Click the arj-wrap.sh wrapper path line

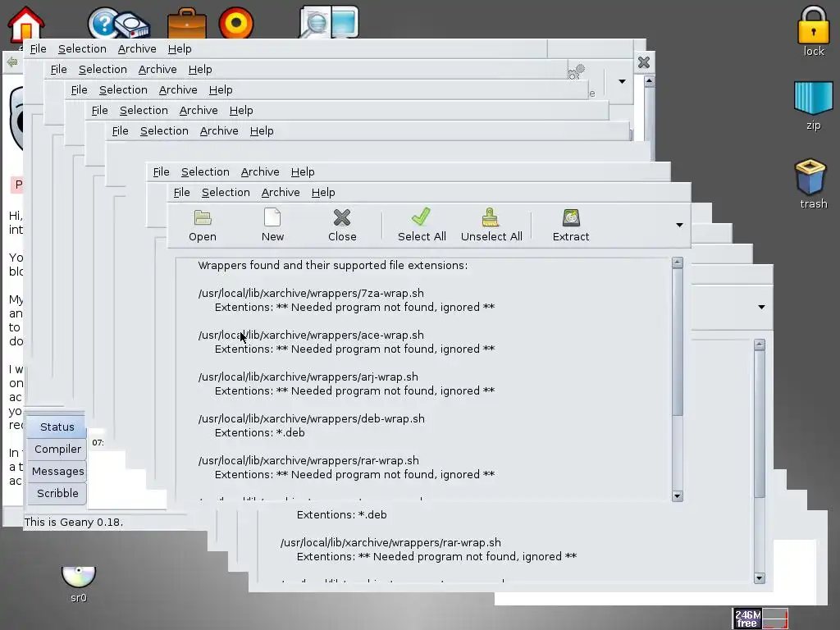pyautogui.click(x=308, y=377)
